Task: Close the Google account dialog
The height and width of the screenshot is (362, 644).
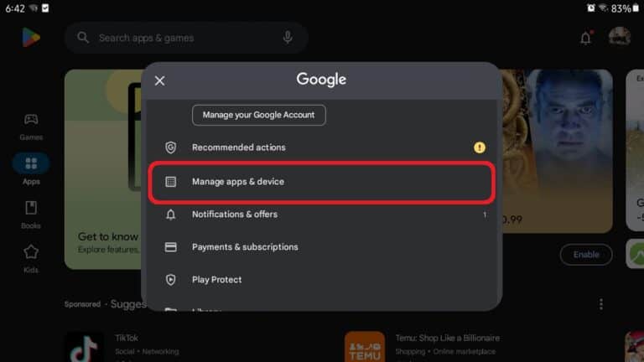Action: (x=160, y=80)
